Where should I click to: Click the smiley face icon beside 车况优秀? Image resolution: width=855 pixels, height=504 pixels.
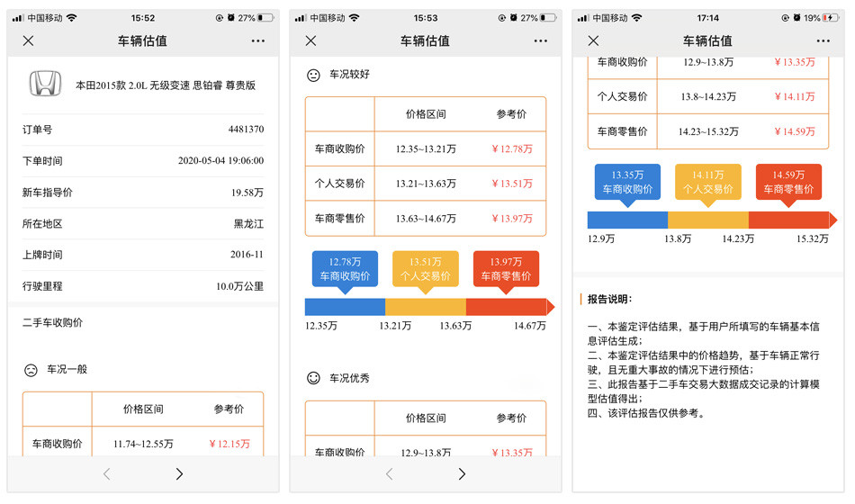(313, 378)
